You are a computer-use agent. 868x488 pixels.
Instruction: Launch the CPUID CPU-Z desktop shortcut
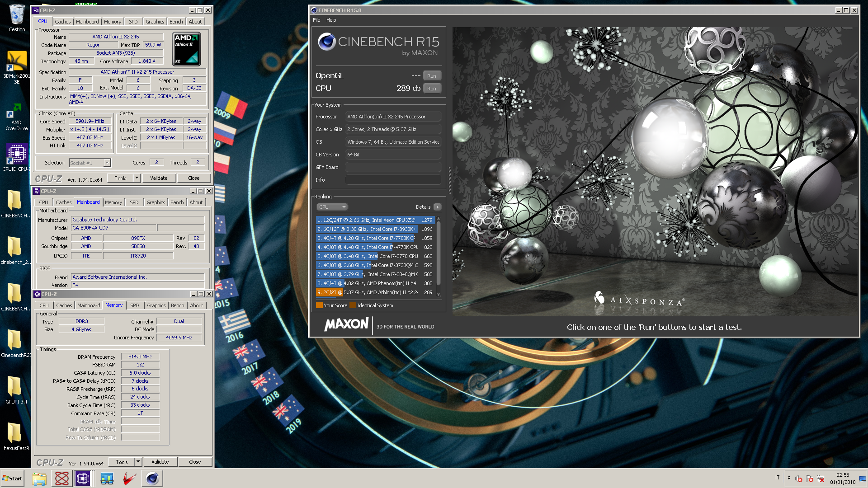17,157
